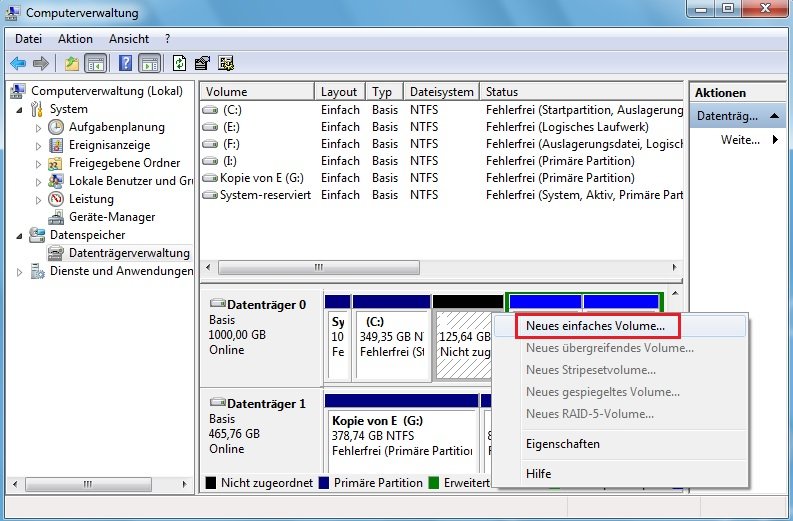The width and height of the screenshot is (793, 521).
Task: Expand the Aufgabenplanung node
Action: point(38,128)
